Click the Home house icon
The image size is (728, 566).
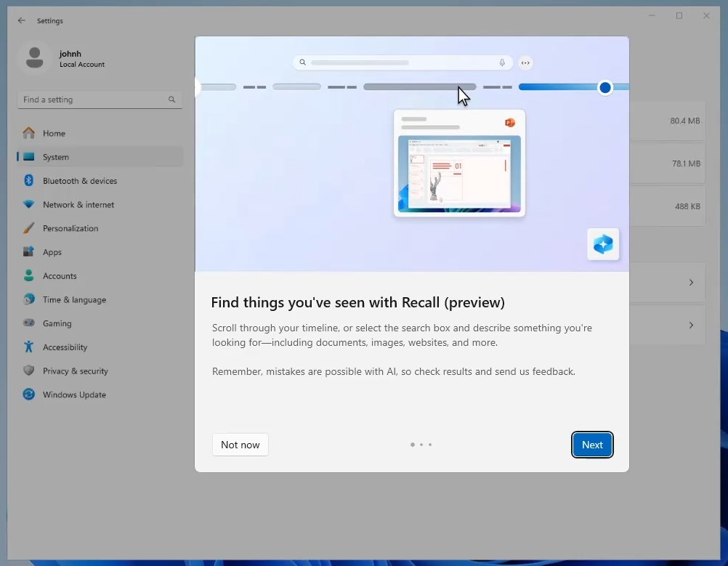(x=29, y=133)
